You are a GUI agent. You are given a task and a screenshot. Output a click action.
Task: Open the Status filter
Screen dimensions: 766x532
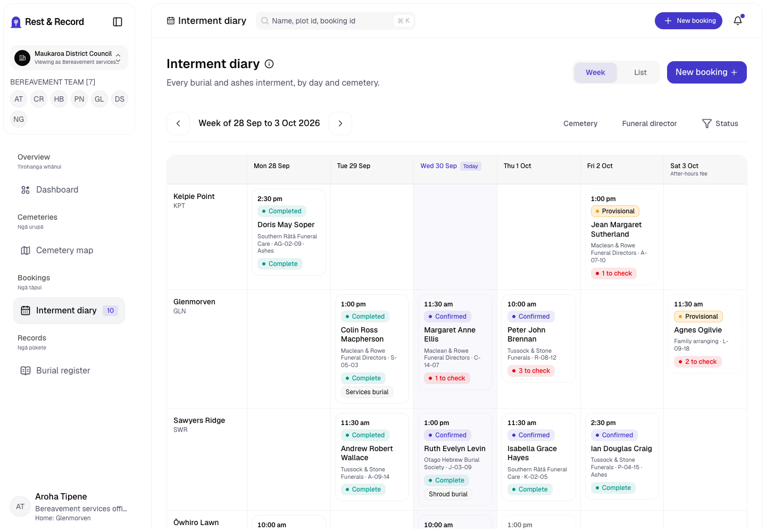coord(720,123)
